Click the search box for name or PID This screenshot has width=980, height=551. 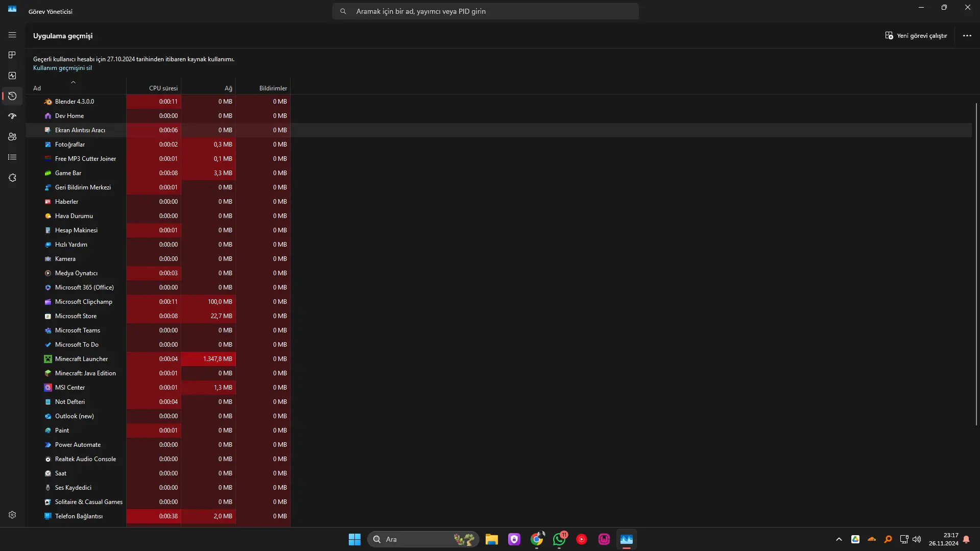click(485, 11)
